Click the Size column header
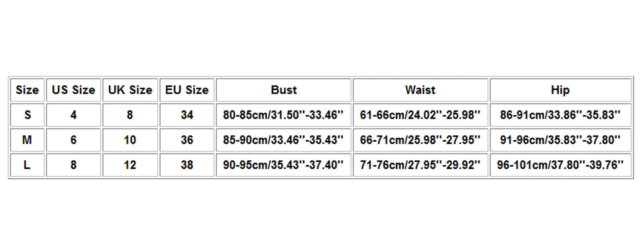644x252 pixels. pos(27,90)
